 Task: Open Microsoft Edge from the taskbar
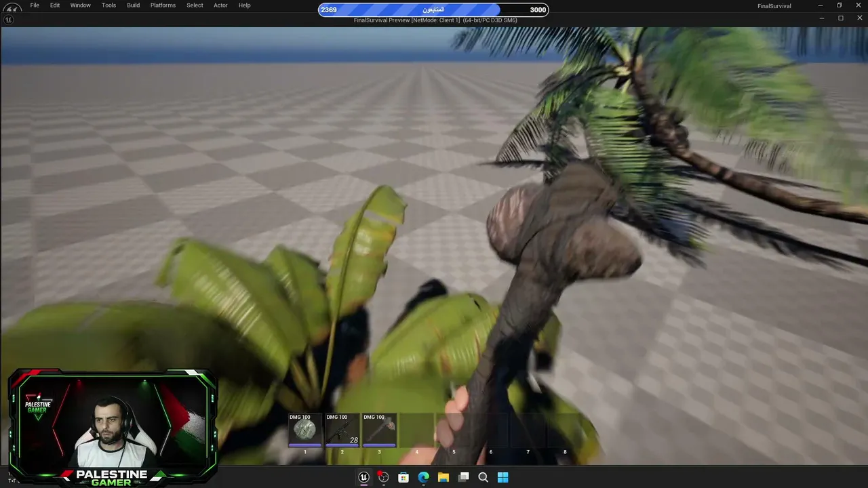(424, 477)
